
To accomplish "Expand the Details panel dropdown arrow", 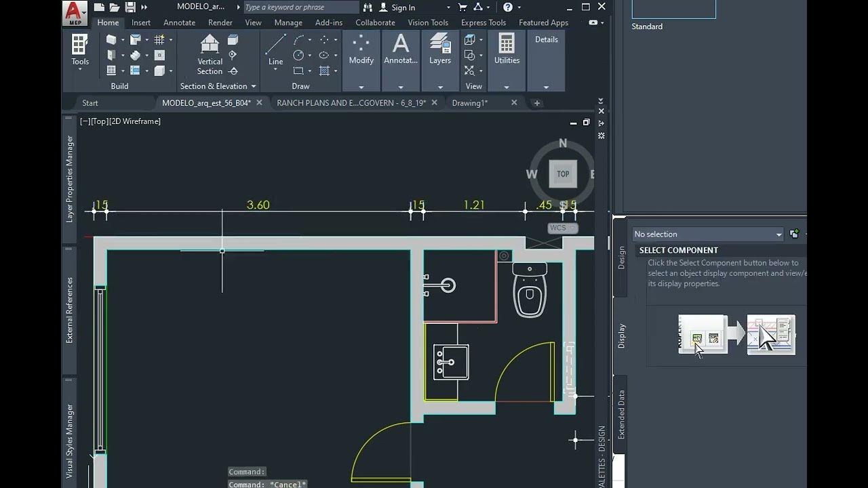I will click(x=546, y=87).
